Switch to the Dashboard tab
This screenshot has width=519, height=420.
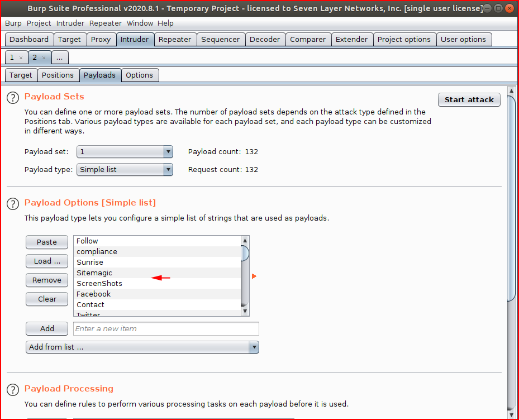click(29, 40)
